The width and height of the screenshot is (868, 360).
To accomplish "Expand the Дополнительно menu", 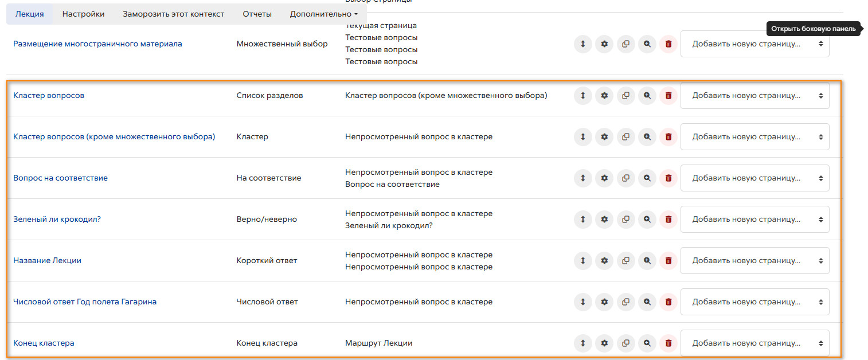I will (324, 14).
